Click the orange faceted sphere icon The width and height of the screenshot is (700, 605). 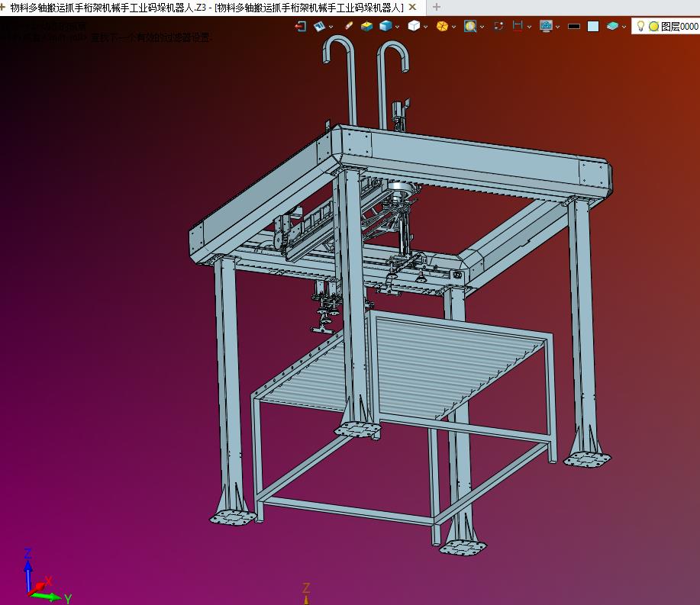click(x=442, y=27)
